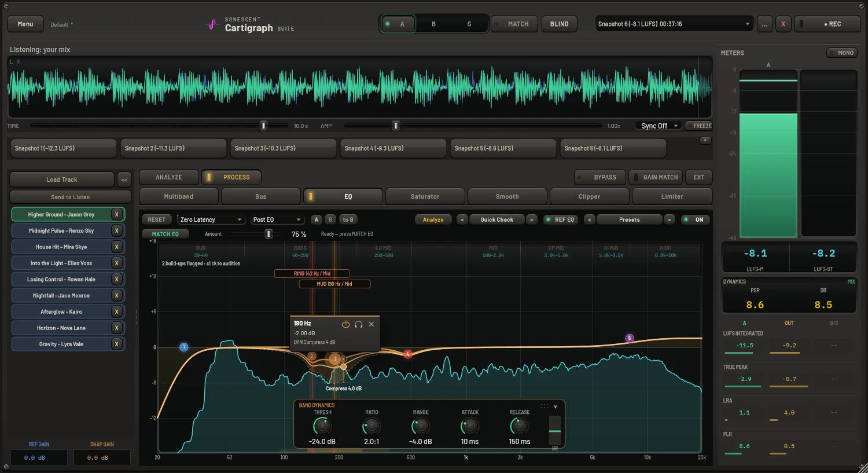Open the Sync Off dropdown

[659, 126]
